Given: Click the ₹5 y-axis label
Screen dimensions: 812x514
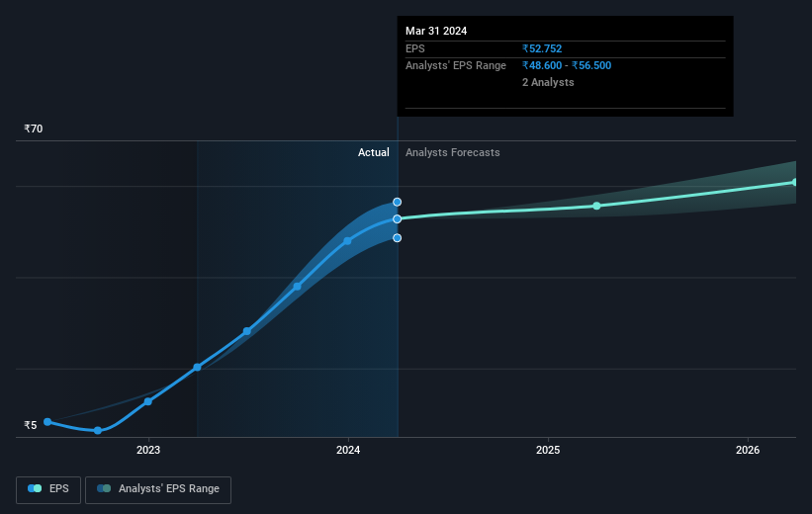Looking at the screenshot, I should [31, 425].
